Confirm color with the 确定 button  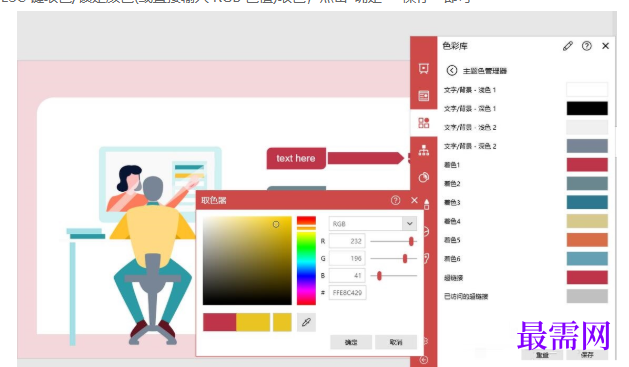(351, 342)
